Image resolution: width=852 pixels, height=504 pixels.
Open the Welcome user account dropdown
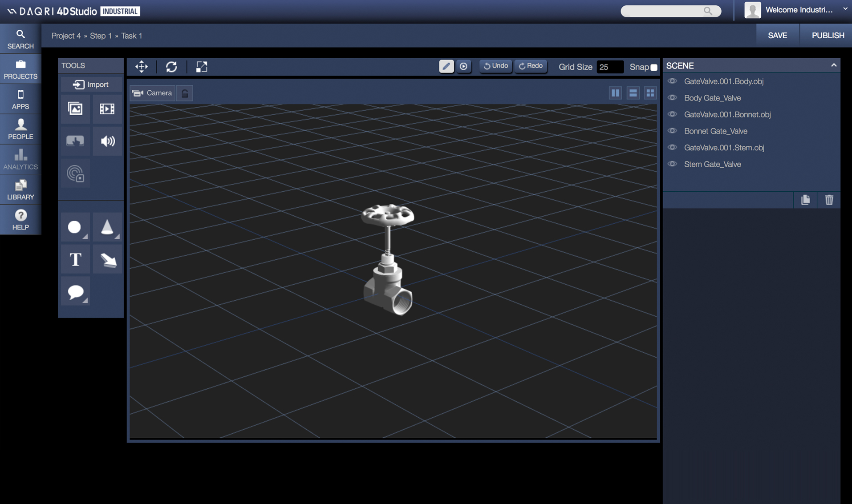(845, 9)
